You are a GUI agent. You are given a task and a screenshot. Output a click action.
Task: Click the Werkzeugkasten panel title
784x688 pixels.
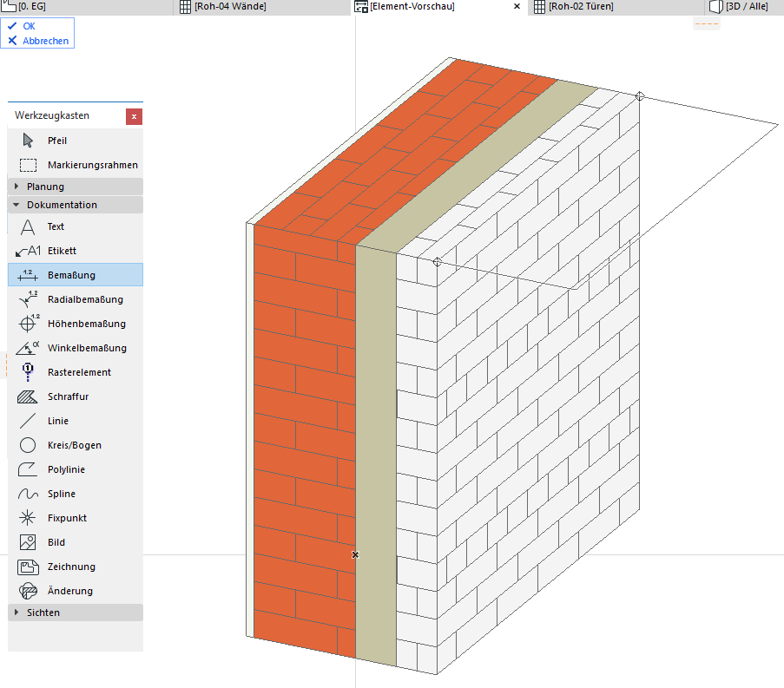coord(52,115)
